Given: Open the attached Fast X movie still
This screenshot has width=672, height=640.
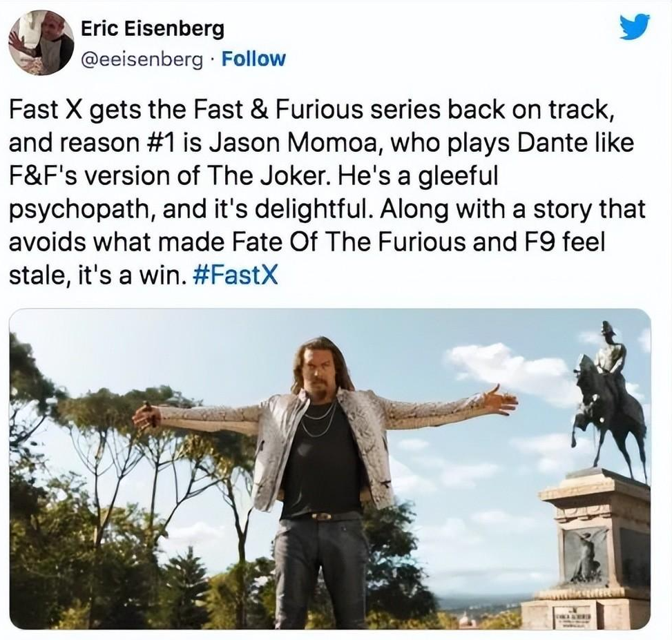Looking at the screenshot, I should click(330, 469).
